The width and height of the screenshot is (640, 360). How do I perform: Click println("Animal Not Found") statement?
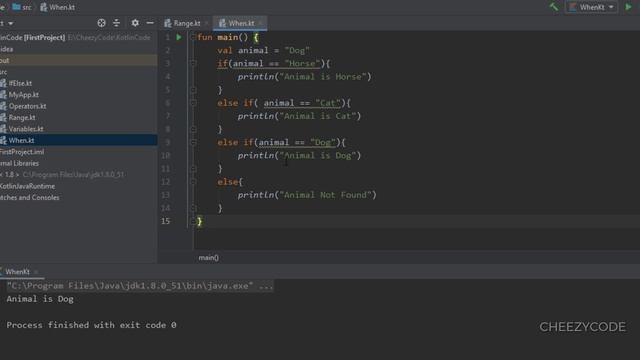point(307,195)
